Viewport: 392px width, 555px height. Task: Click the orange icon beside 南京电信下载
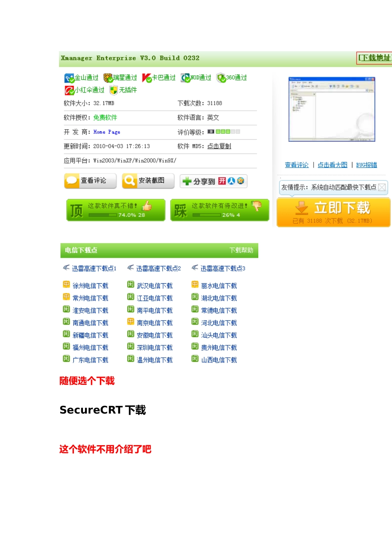pos(131,321)
